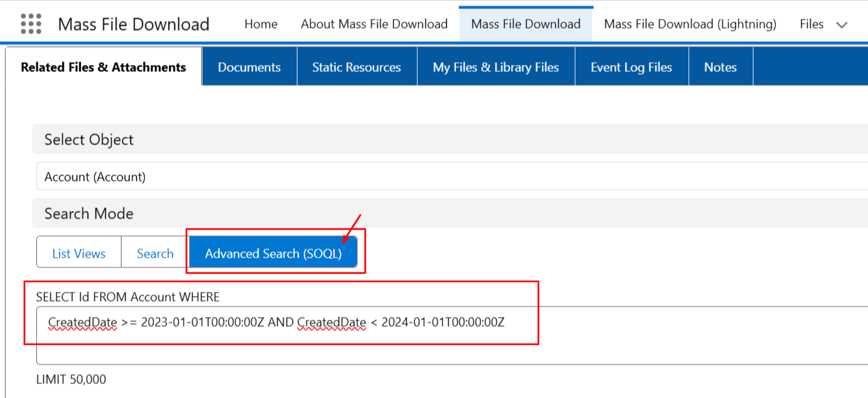Switch to My Files & Library Files tab
This screenshot has width=868, height=398.
click(x=496, y=67)
